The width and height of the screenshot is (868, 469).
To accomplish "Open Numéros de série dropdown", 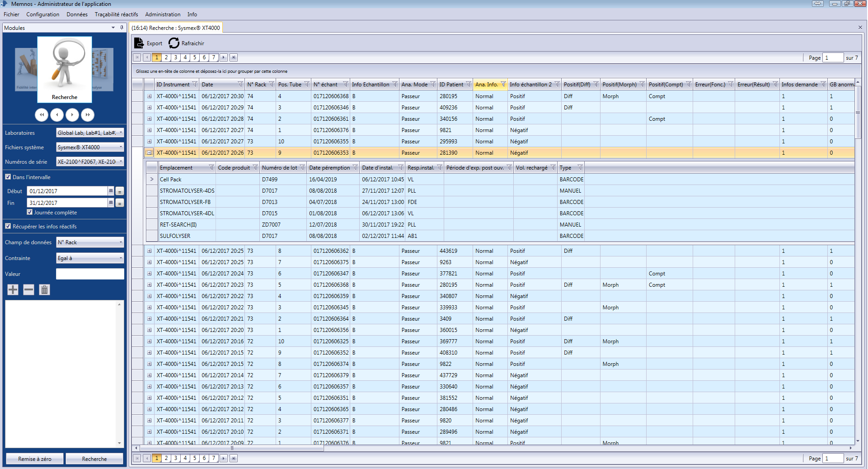I will point(90,162).
